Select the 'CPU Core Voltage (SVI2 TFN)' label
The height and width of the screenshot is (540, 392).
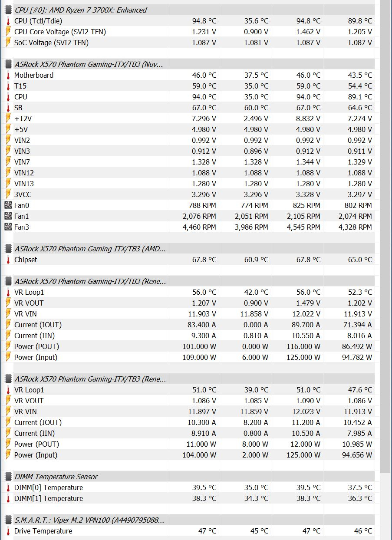pyautogui.click(x=60, y=31)
